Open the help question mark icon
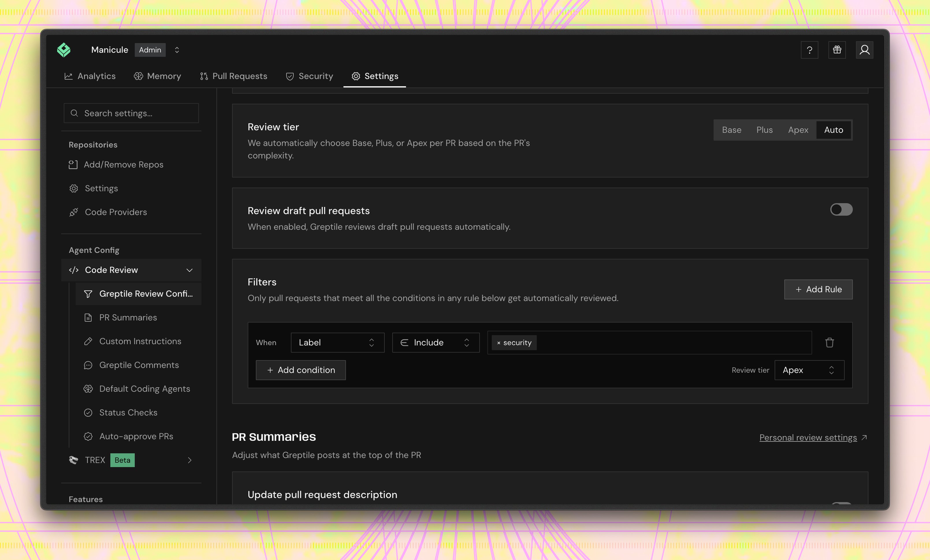The image size is (930, 560). click(809, 50)
